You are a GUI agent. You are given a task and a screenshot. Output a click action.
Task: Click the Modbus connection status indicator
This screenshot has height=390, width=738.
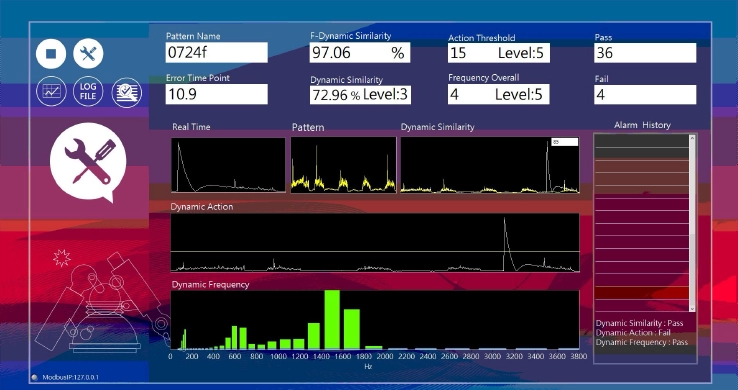[34, 377]
